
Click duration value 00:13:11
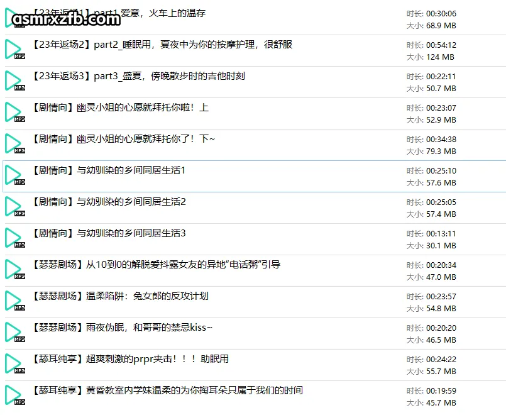[441, 234]
